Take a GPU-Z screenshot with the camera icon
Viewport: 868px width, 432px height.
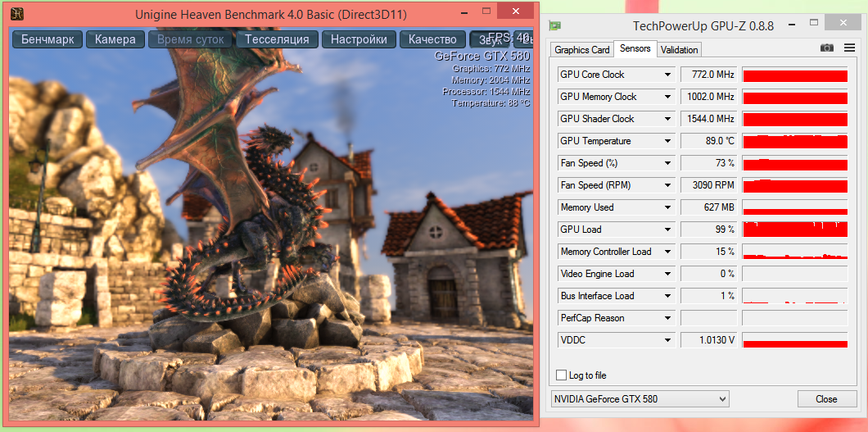point(826,48)
